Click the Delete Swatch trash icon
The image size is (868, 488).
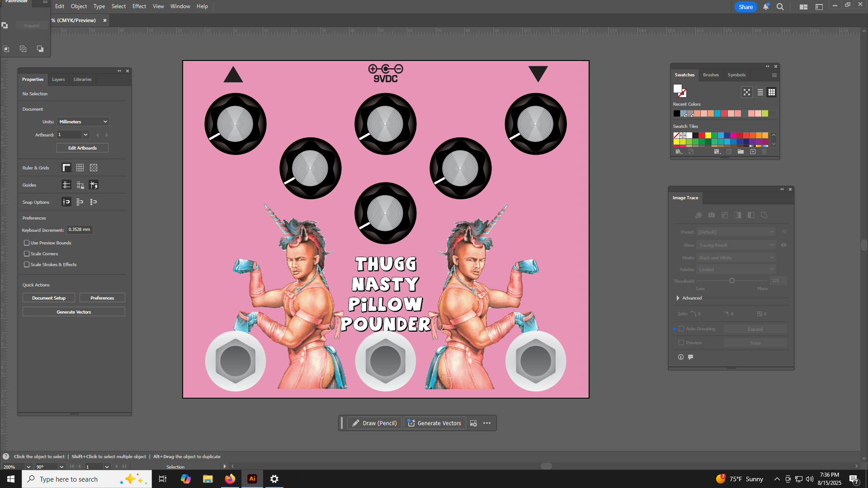[764, 152]
